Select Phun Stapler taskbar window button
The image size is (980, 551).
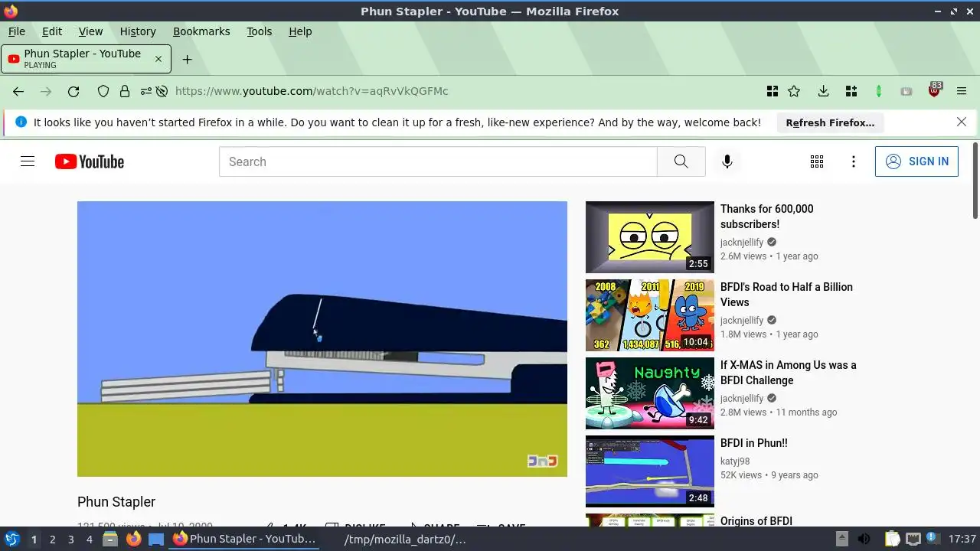click(244, 539)
